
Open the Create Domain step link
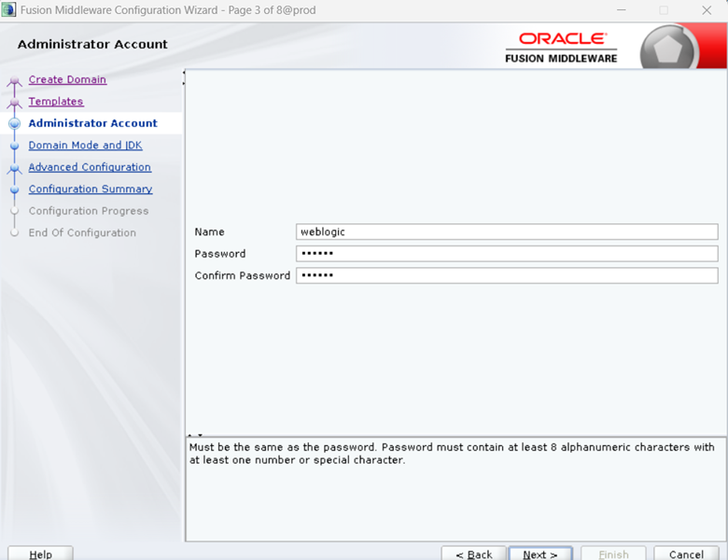tap(67, 79)
